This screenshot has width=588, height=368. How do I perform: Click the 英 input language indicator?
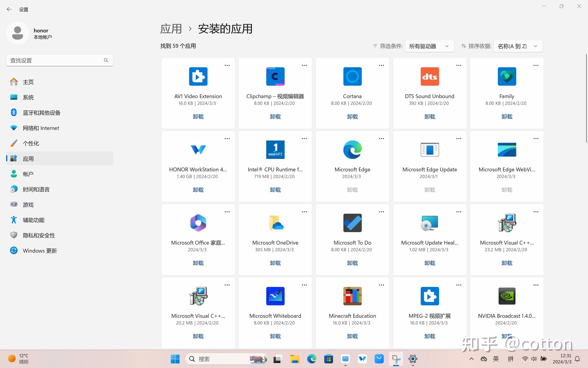point(496,359)
